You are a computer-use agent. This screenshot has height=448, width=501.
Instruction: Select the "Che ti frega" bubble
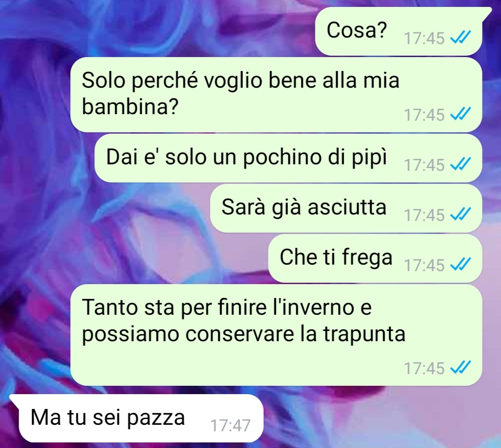tap(375, 258)
